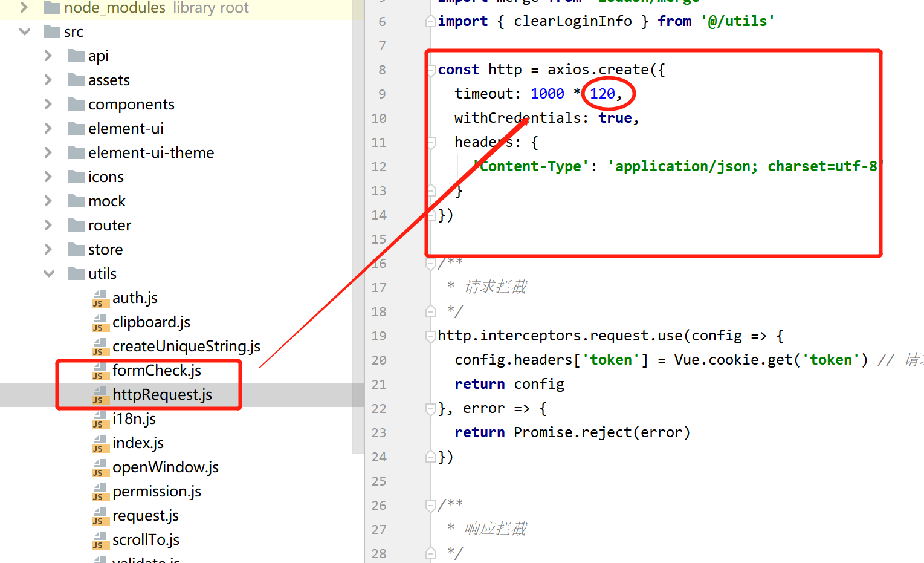Fold the headers object at line 11
The width and height of the screenshot is (924, 563).
point(431,143)
